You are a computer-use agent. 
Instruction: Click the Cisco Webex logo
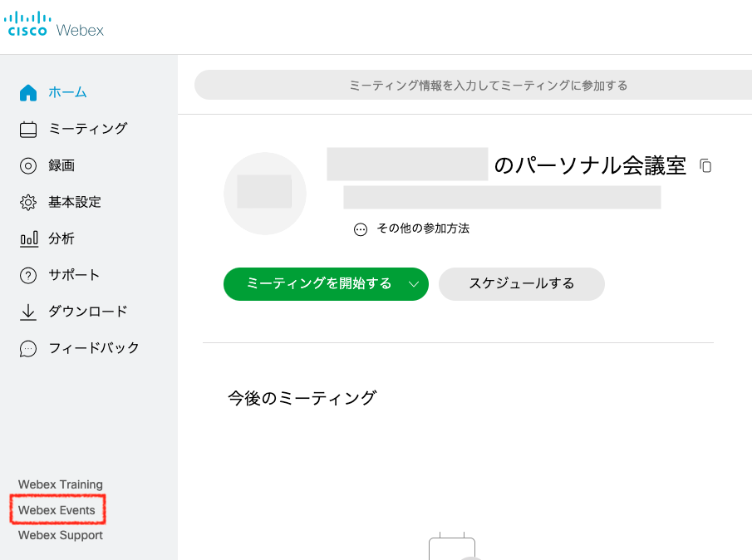click(54, 24)
